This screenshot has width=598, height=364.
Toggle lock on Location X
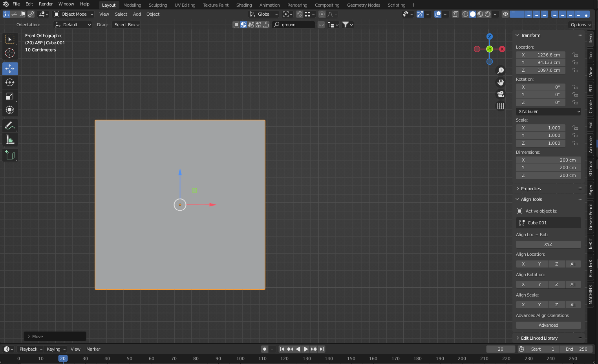[x=575, y=55]
